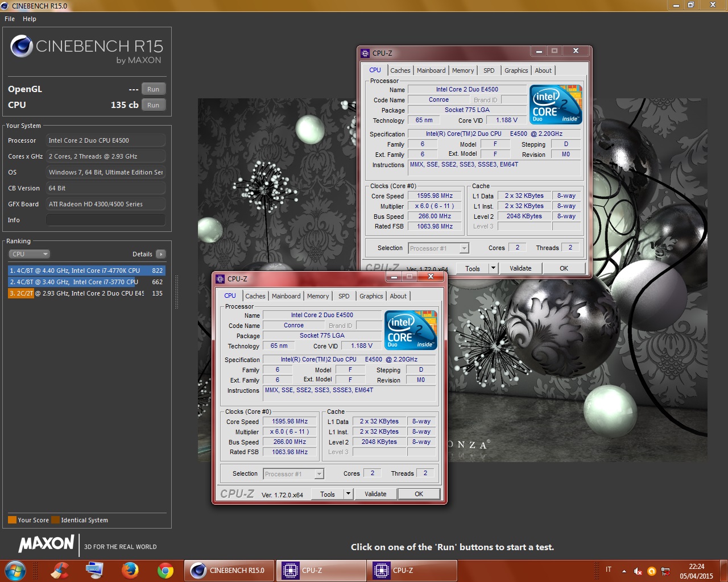Image resolution: width=728 pixels, height=582 pixels.
Task: Switch to Graphics tab in front CPU-Z window
Action: tap(371, 296)
